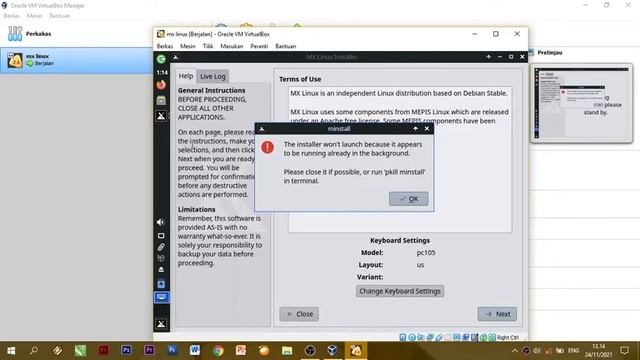Image resolution: width=640 pixels, height=360 pixels.
Task: Click the Pratinjau VM preview thumbnail
Action: click(582, 103)
